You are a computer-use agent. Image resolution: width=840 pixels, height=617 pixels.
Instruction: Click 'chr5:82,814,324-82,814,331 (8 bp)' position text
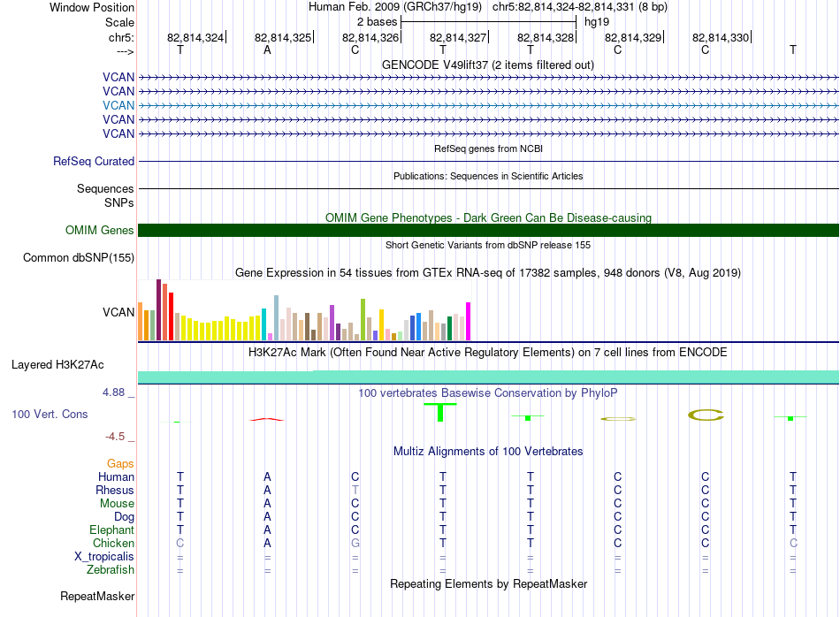click(580, 7)
